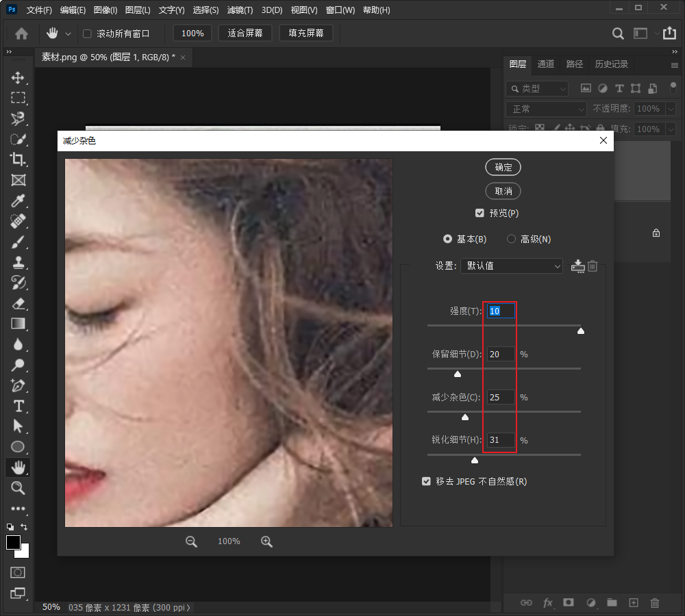
Task: Select the Gradient tool
Action: (x=18, y=324)
